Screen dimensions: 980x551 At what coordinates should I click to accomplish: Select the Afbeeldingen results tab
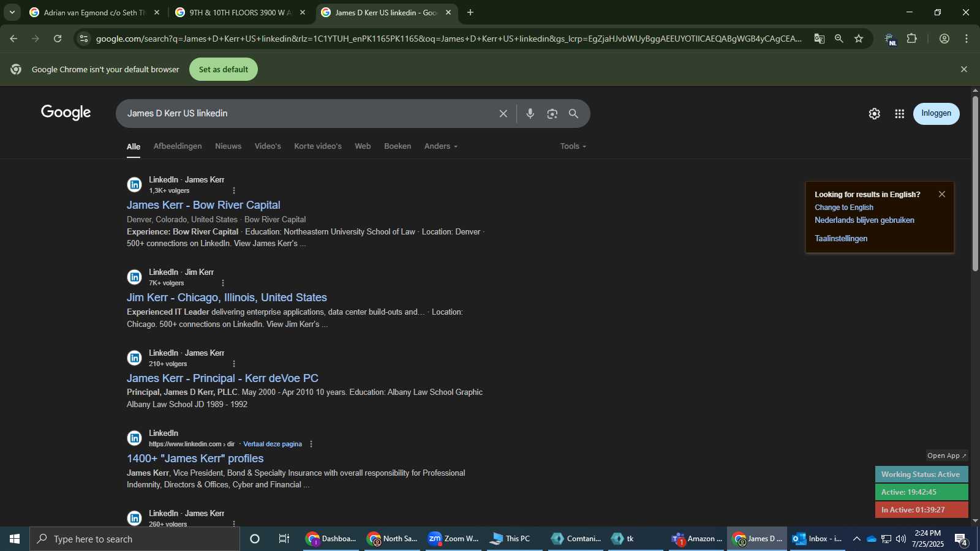178,146
